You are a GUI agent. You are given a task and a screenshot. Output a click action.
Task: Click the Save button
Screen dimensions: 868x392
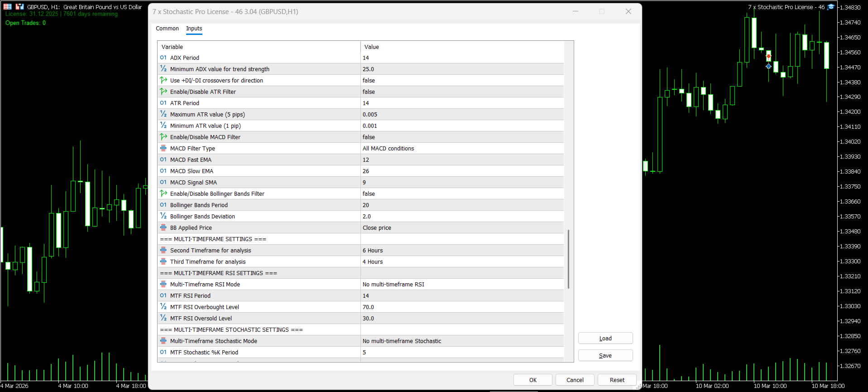(x=605, y=355)
